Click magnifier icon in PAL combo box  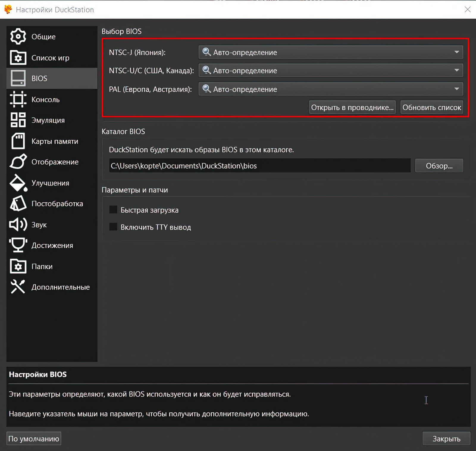pos(206,89)
